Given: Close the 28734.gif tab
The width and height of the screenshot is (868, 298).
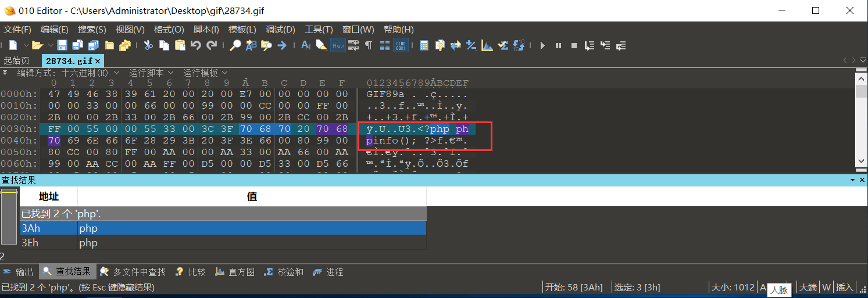Looking at the screenshot, I should [98, 60].
